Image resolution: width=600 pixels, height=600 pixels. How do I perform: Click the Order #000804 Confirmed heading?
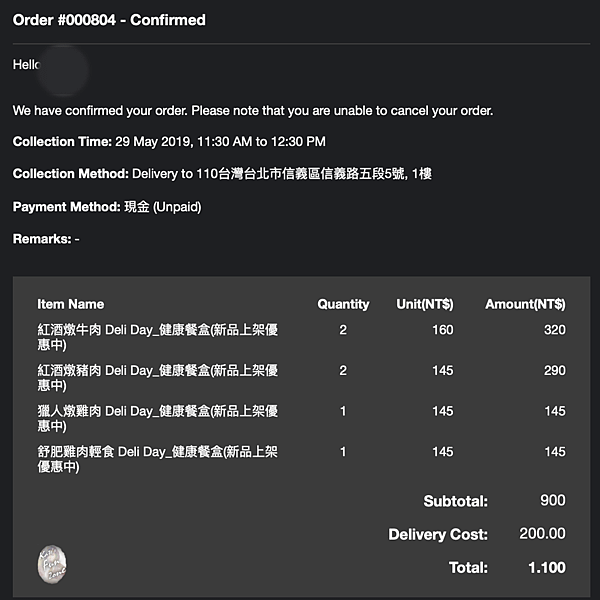[x=109, y=20]
